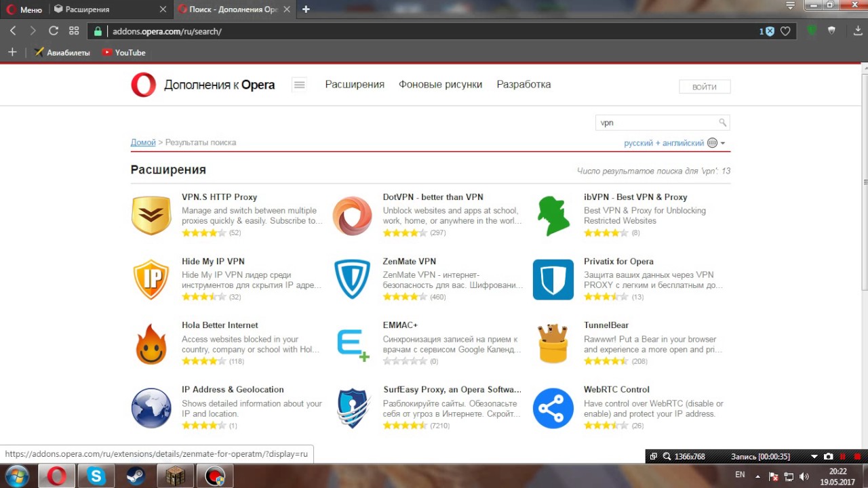Image resolution: width=868 pixels, height=488 pixels.
Task: Open the ZenMate VPN title link
Action: tap(409, 262)
